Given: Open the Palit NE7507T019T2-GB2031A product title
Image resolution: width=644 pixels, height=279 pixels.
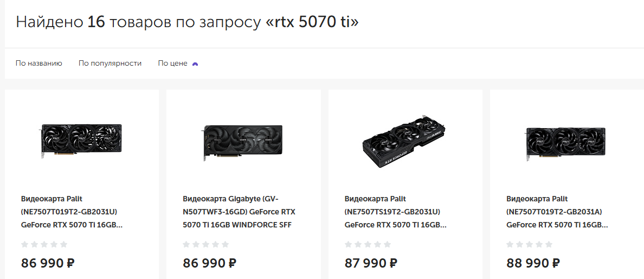Looking at the screenshot, I should 557,212.
